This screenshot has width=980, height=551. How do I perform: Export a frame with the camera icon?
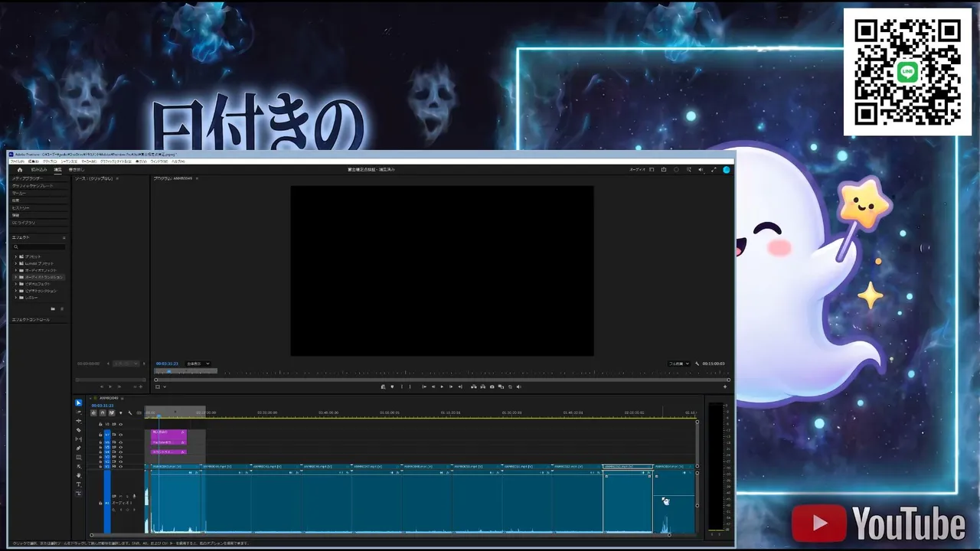coord(492,386)
